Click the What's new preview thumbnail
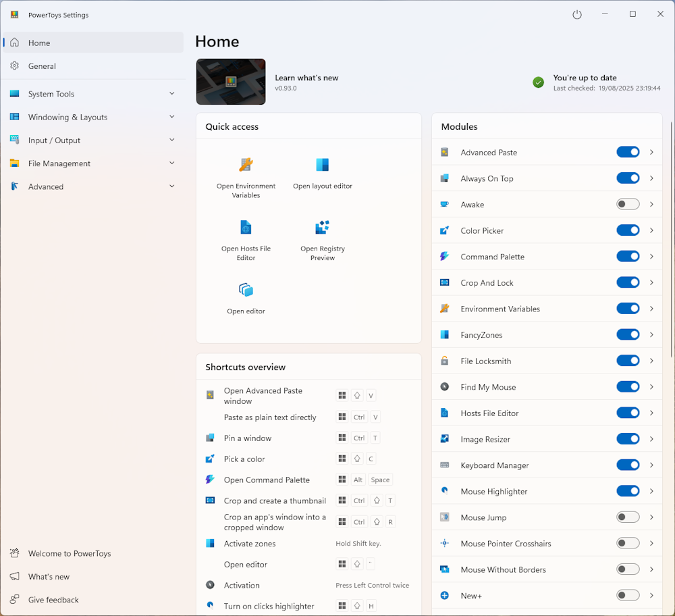This screenshot has height=616, width=675. click(x=231, y=82)
